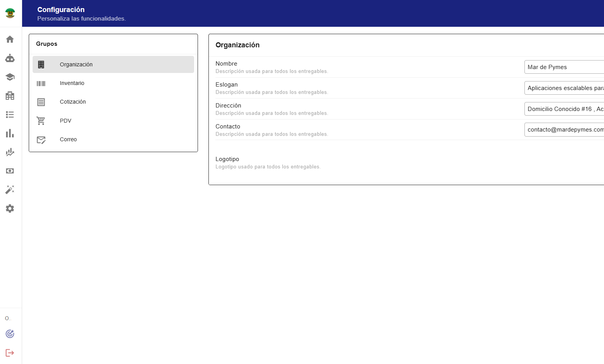Open the robot assistant icon
Image resolution: width=604 pixels, height=364 pixels.
click(x=10, y=58)
